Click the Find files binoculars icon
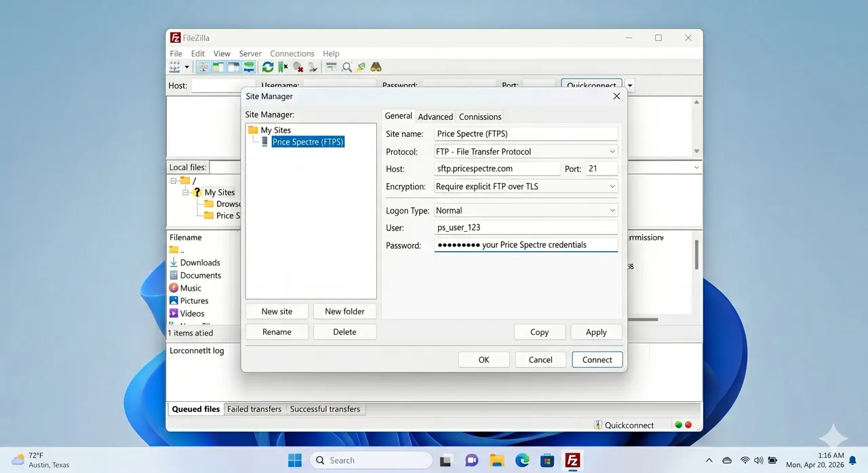868x473 pixels. [376, 66]
